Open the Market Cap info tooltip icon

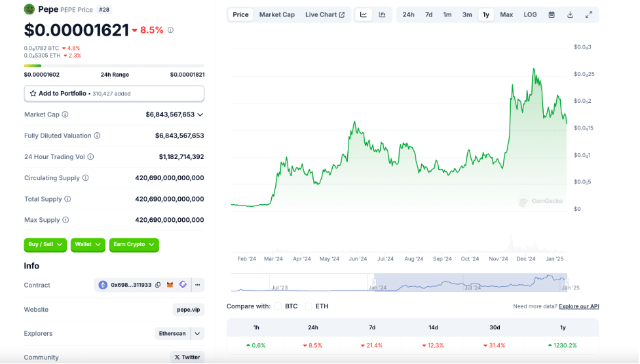click(66, 115)
